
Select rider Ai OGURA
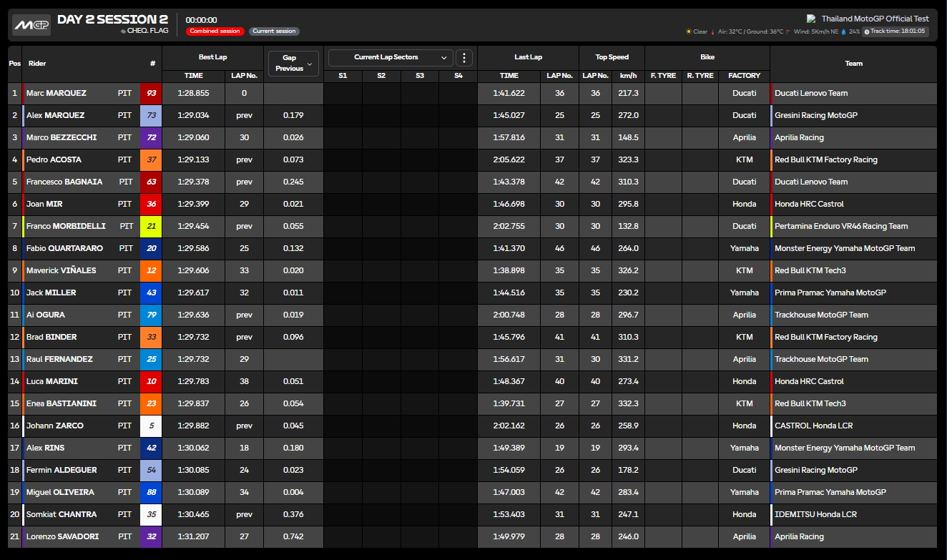pyautogui.click(x=46, y=315)
